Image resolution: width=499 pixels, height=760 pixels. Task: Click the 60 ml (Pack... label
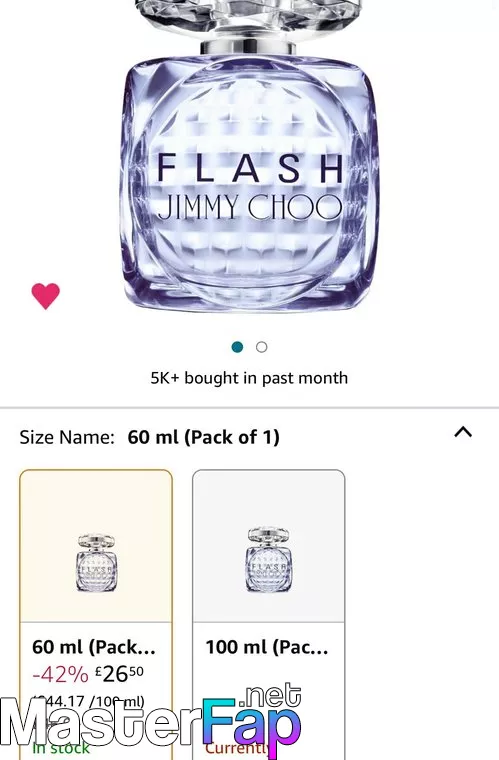(x=94, y=647)
